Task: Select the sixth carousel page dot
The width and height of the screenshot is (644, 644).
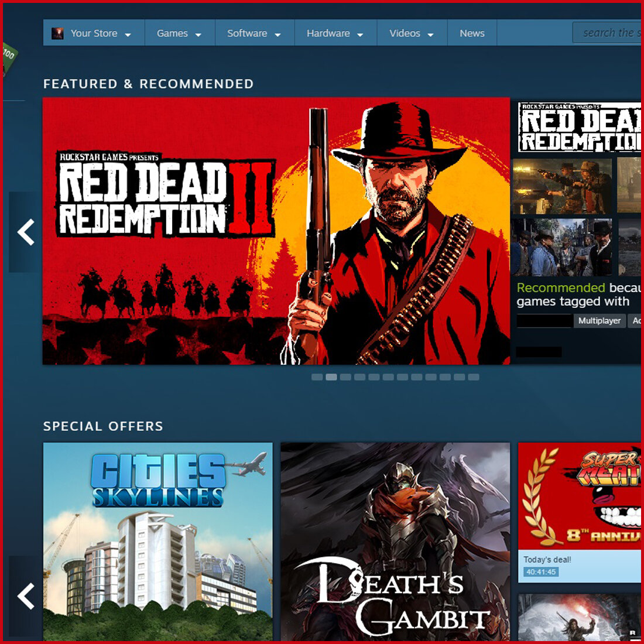Action: [x=388, y=377]
